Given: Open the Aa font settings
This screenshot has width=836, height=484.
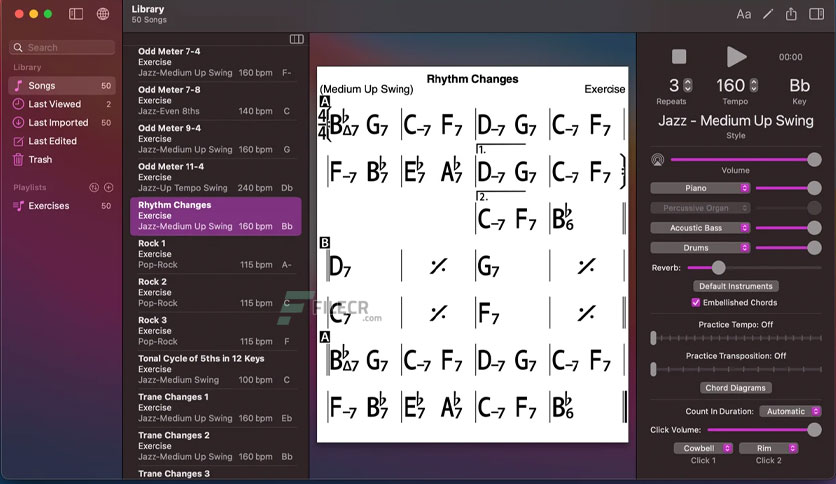Looking at the screenshot, I should pos(743,14).
